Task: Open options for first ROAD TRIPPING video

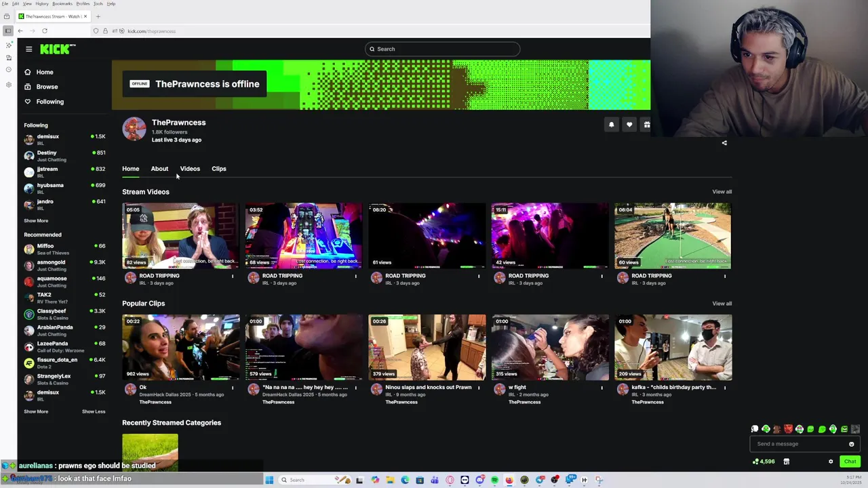Action: click(x=233, y=276)
